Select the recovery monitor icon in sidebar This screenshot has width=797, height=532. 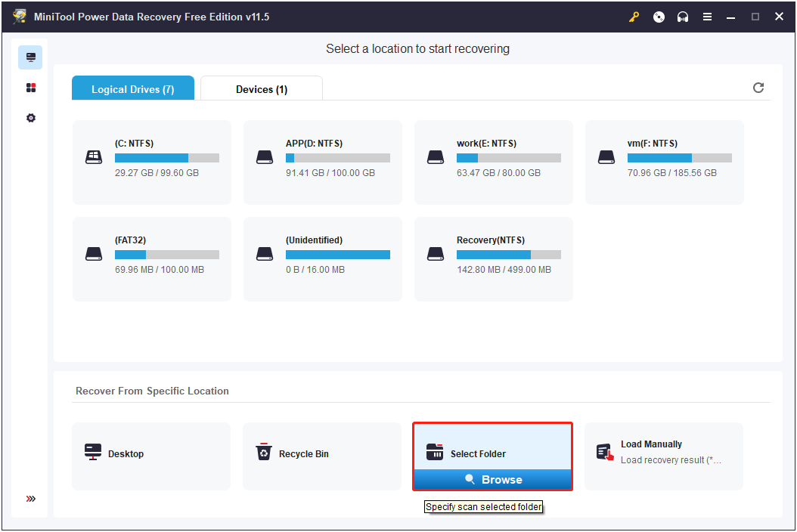[31, 57]
